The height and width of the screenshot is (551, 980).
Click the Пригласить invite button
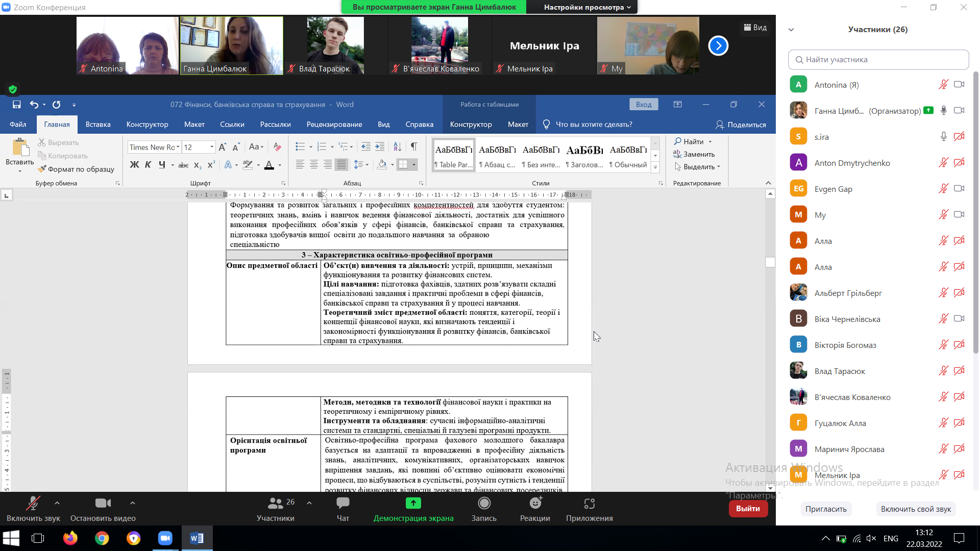tap(825, 509)
